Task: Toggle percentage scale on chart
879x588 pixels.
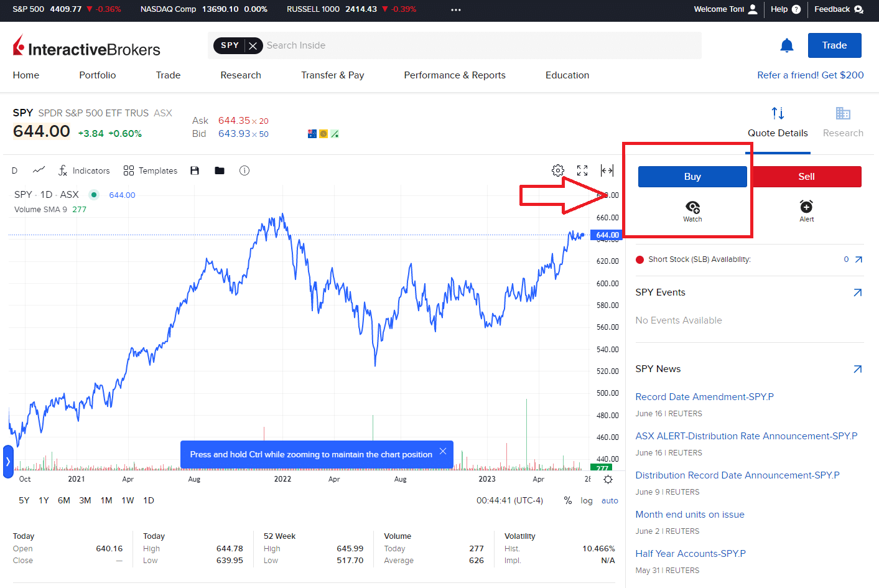Action: pos(568,500)
